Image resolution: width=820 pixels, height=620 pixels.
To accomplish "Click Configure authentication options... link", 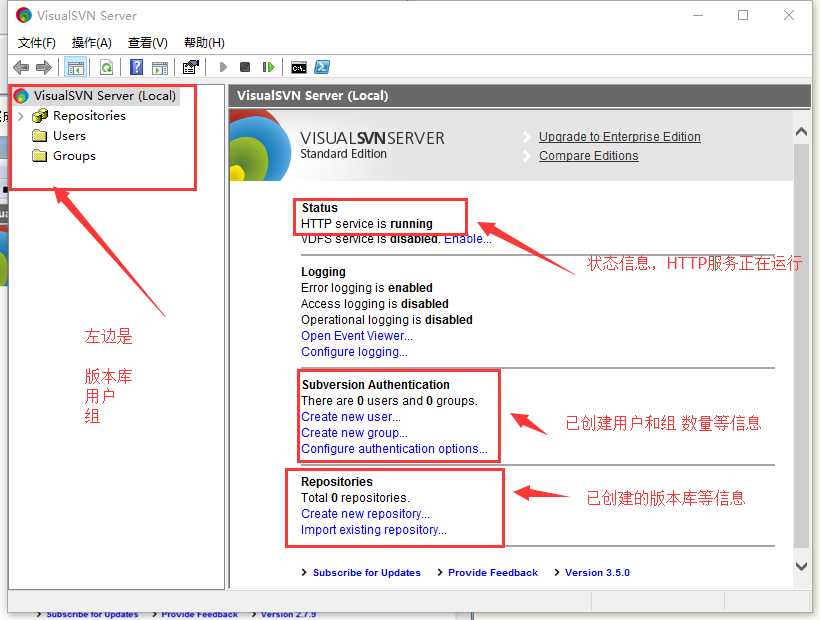I will click(x=394, y=449).
